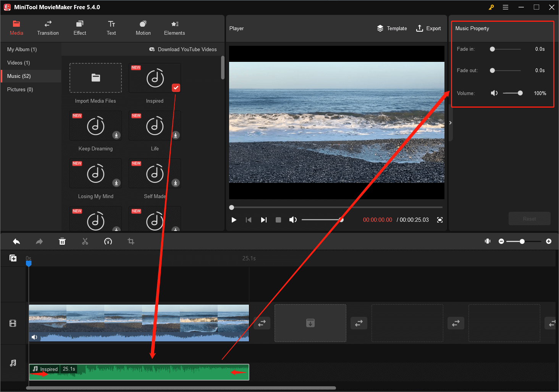Image resolution: width=559 pixels, height=392 pixels.
Task: Click the audio track music icon
Action: [x=13, y=363]
